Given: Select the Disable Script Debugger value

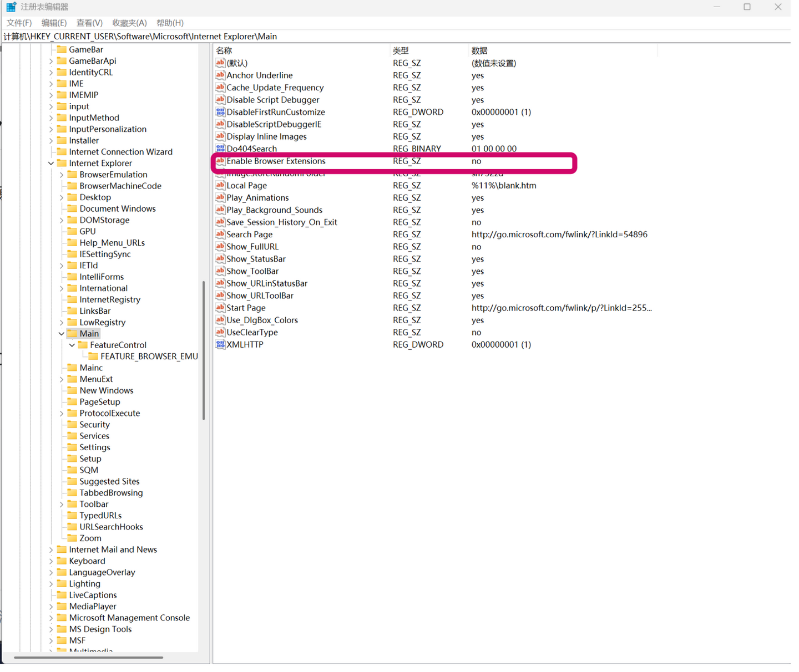Looking at the screenshot, I should coord(273,99).
